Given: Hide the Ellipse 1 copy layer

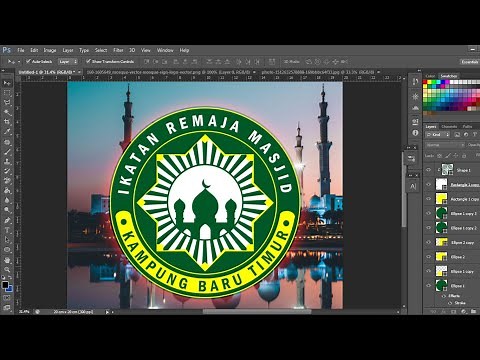Looking at the screenshot, I should coord(429,271).
